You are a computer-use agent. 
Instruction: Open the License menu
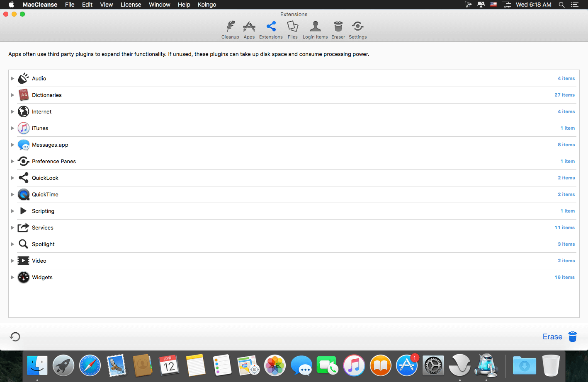pos(131,5)
